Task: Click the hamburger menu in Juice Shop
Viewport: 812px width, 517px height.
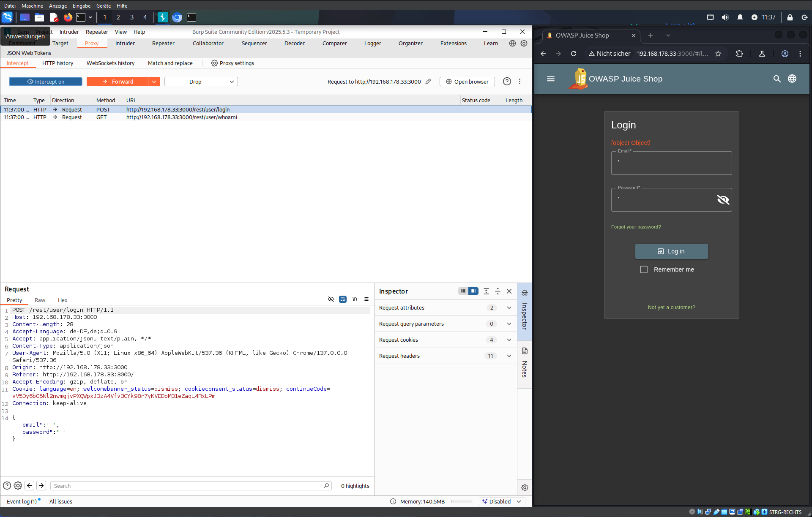Action: (x=550, y=79)
